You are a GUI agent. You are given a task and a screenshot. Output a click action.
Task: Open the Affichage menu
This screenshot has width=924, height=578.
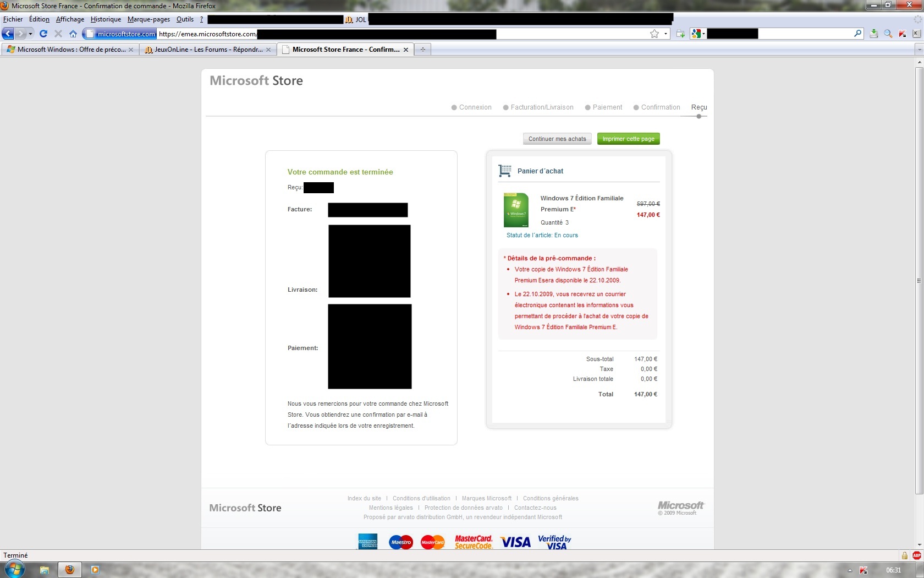pyautogui.click(x=70, y=19)
